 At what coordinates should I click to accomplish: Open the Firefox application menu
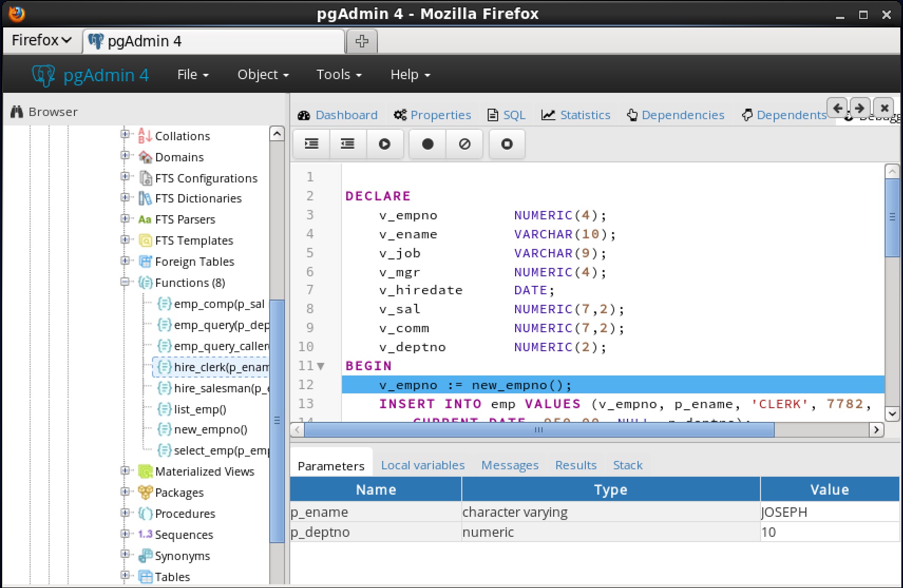coord(41,41)
